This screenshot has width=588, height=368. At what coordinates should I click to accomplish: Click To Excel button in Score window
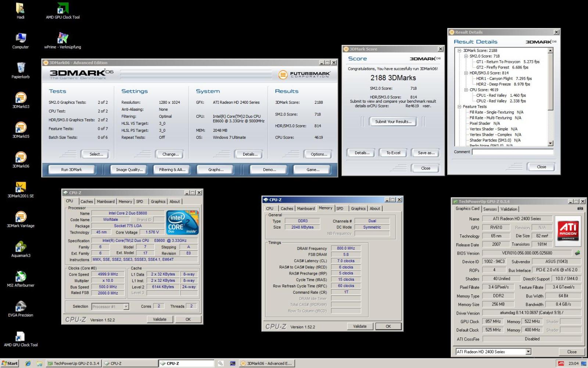pyautogui.click(x=393, y=153)
